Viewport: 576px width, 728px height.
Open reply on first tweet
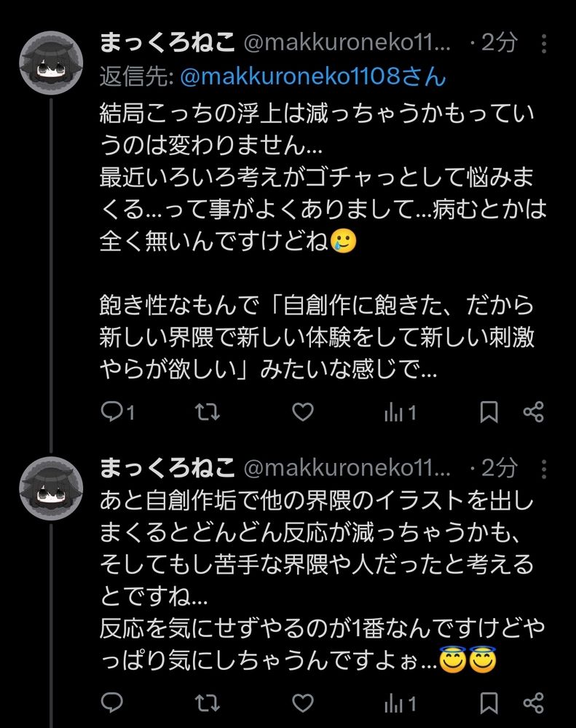click(x=117, y=412)
